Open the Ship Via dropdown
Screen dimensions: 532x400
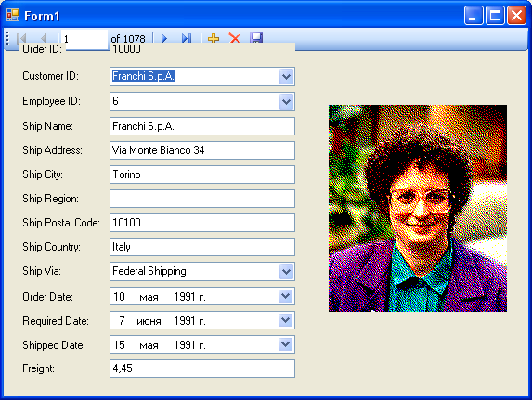click(x=286, y=271)
